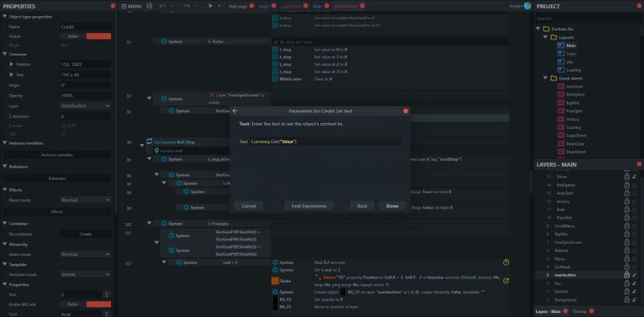Open the Template mode dropdown
644x317 pixels.
pyautogui.click(x=85, y=274)
